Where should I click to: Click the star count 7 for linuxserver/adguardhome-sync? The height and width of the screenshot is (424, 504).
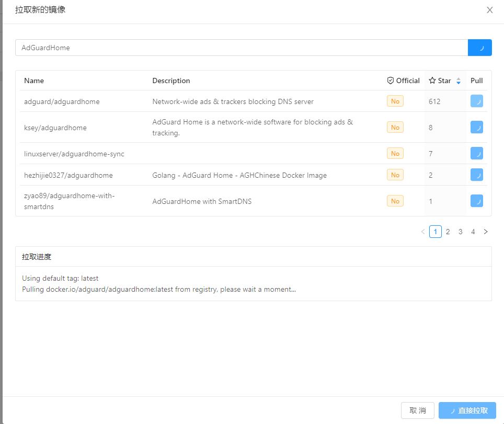(x=431, y=154)
